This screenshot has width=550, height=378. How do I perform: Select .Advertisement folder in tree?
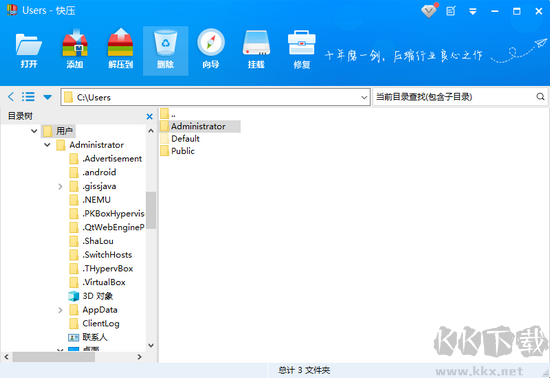point(106,159)
